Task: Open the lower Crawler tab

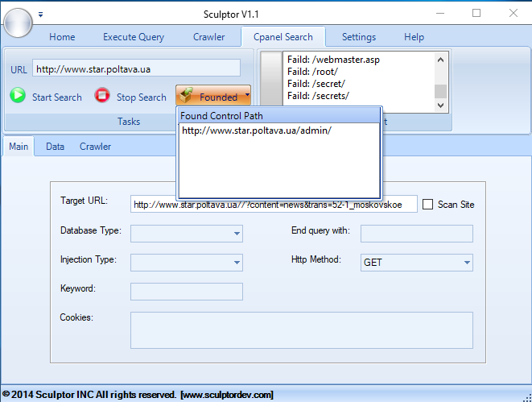Action: pos(95,147)
